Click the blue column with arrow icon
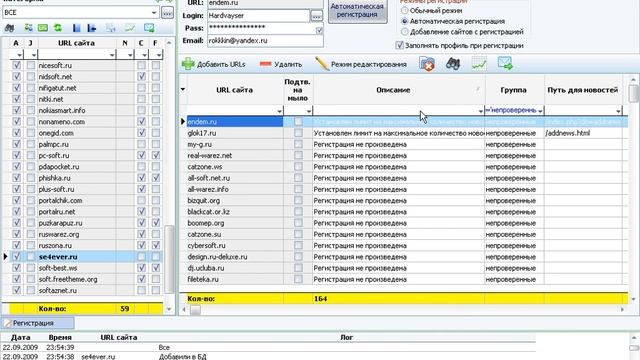This screenshot has width=640, height=360. click(92, 28)
